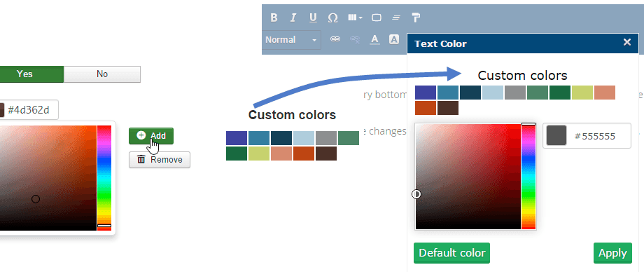Click the paint roller format icon
This screenshot has width=644, height=272.
(416, 18)
